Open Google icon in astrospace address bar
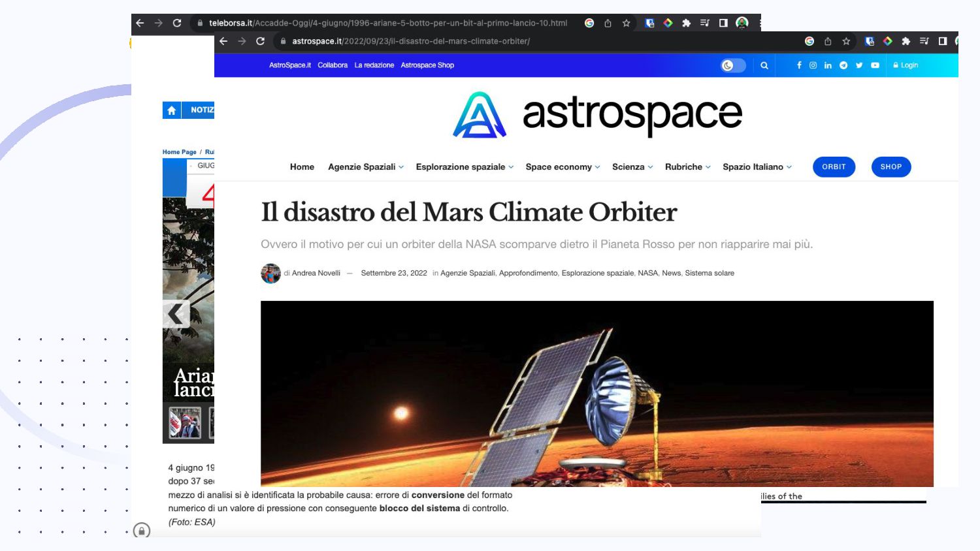980x551 pixels. tap(809, 41)
